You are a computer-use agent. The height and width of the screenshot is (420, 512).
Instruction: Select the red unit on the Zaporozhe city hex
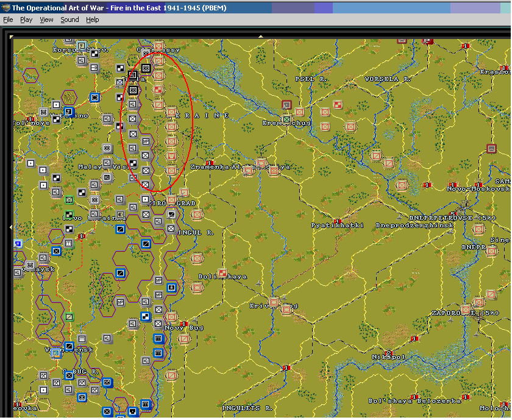tap(466, 309)
